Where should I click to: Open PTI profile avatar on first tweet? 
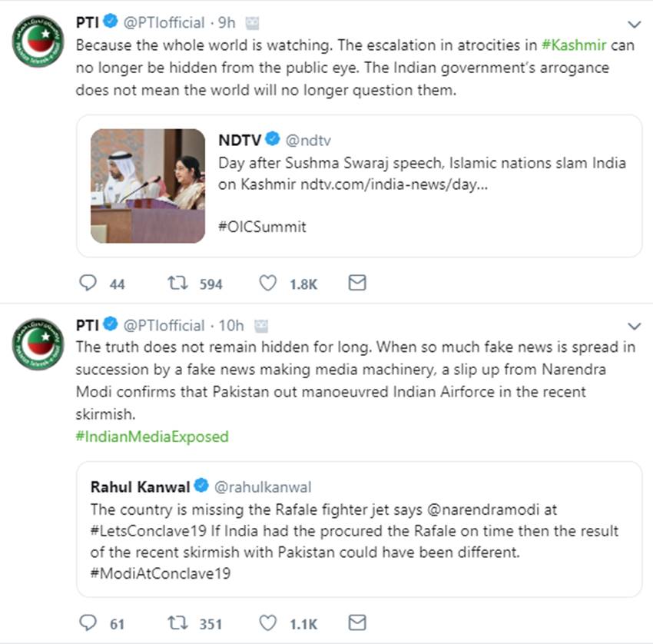38,41
